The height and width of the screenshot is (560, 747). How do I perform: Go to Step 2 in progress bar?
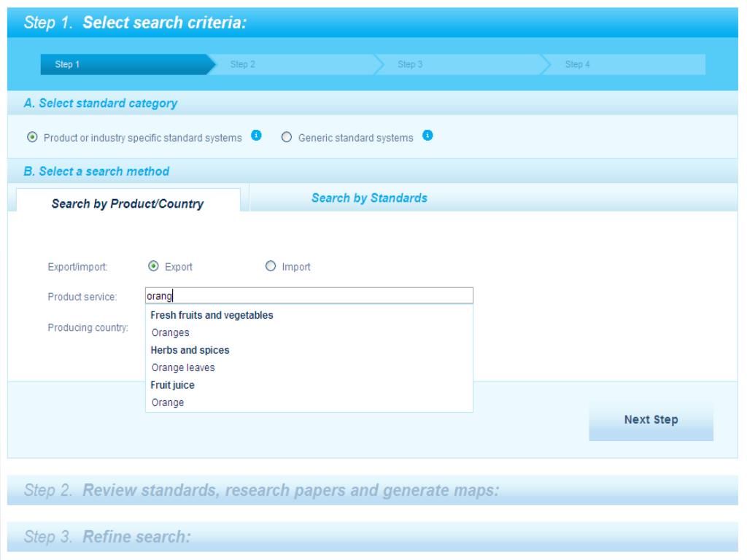(x=243, y=64)
